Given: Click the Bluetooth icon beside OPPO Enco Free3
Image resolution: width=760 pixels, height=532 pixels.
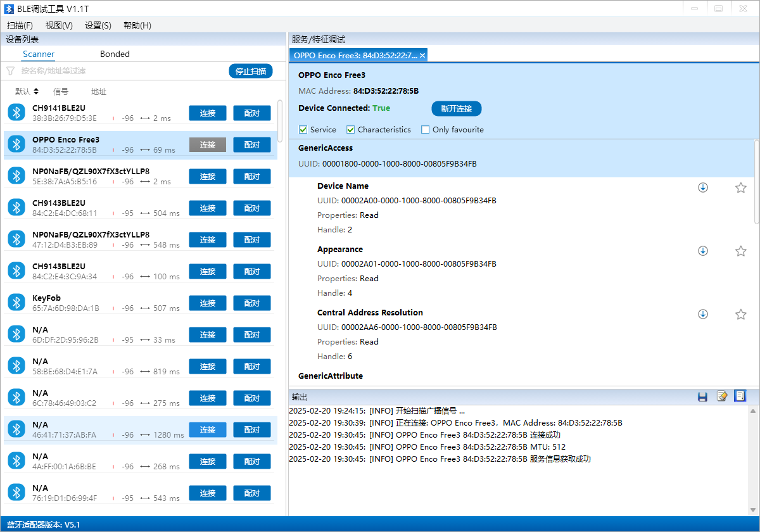Looking at the screenshot, I should tap(16, 144).
